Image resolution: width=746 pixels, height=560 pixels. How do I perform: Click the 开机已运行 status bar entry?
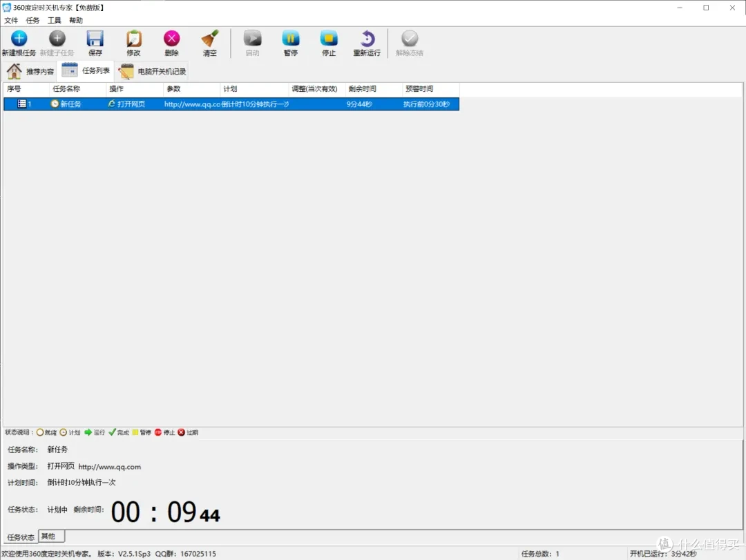point(663,554)
